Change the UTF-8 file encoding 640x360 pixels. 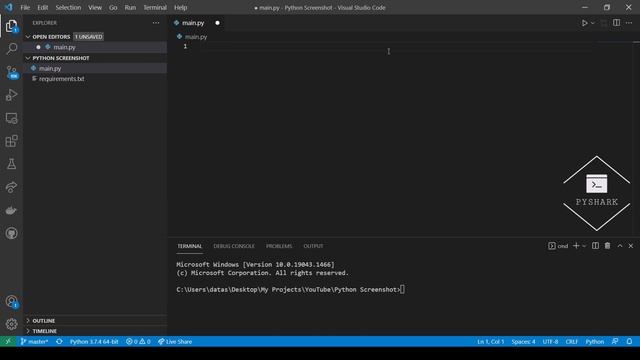[x=550, y=342]
